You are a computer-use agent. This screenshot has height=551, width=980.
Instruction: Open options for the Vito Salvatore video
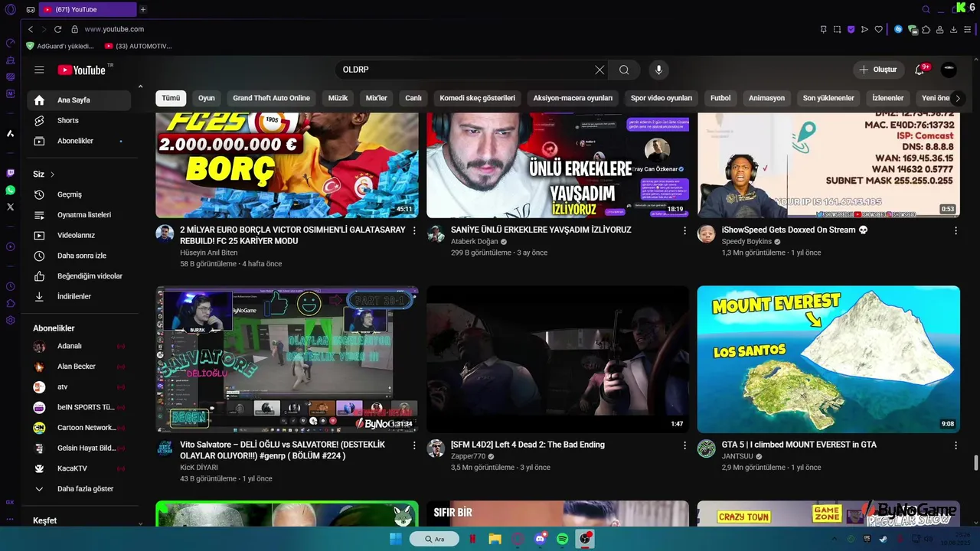click(x=414, y=445)
